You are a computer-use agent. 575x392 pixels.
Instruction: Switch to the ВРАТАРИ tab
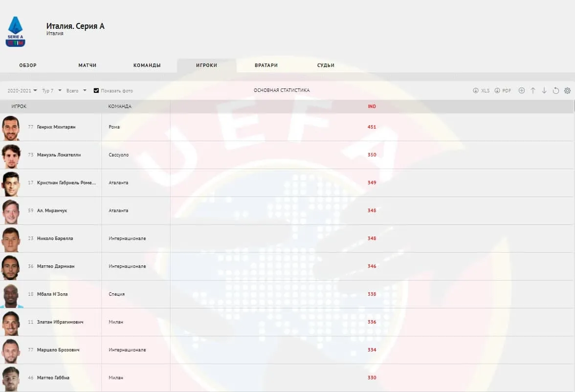266,65
